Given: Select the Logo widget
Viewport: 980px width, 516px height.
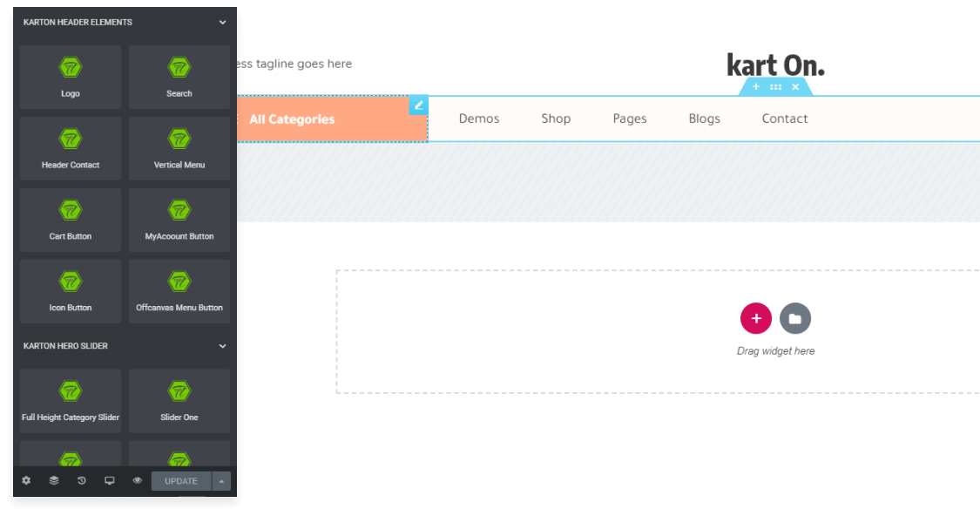Looking at the screenshot, I should click(70, 77).
